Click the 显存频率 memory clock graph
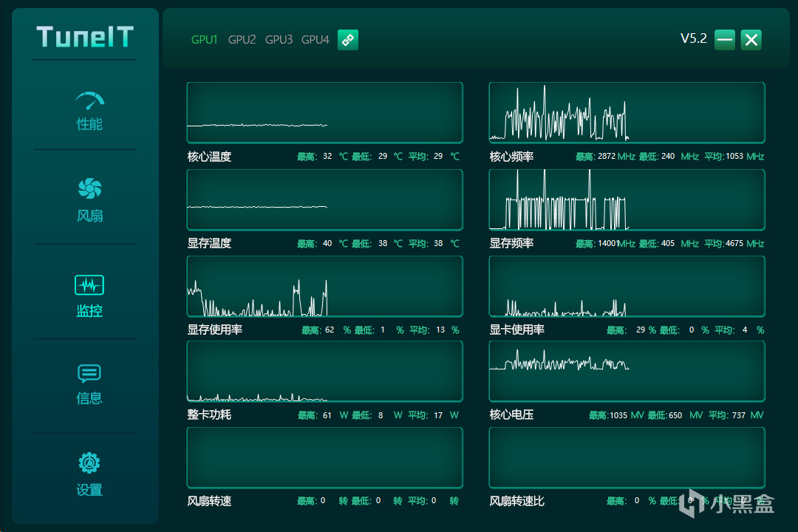Screen dimensions: 798x532 pyautogui.click(x=627, y=199)
